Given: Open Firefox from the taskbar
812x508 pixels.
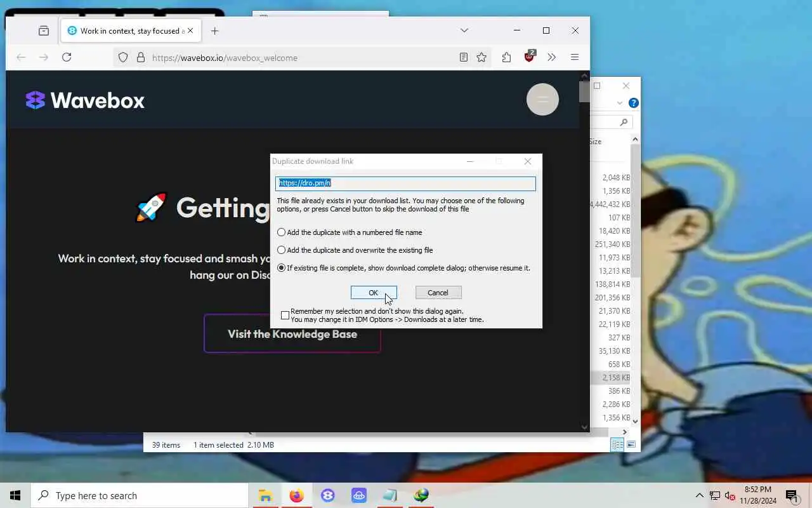Looking at the screenshot, I should (x=296, y=495).
